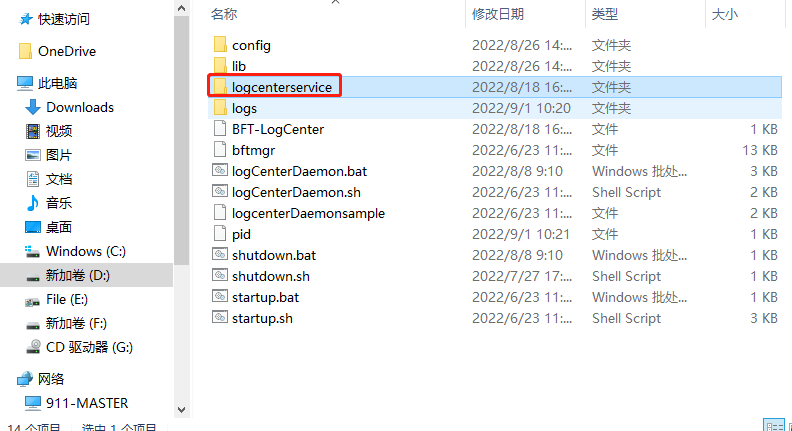Select Windows (C:) drive
Screen dimensions: 792x431
pos(75,251)
